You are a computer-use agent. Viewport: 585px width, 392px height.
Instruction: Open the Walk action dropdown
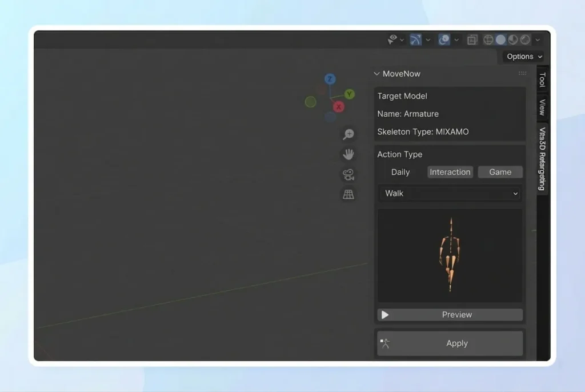click(x=450, y=193)
